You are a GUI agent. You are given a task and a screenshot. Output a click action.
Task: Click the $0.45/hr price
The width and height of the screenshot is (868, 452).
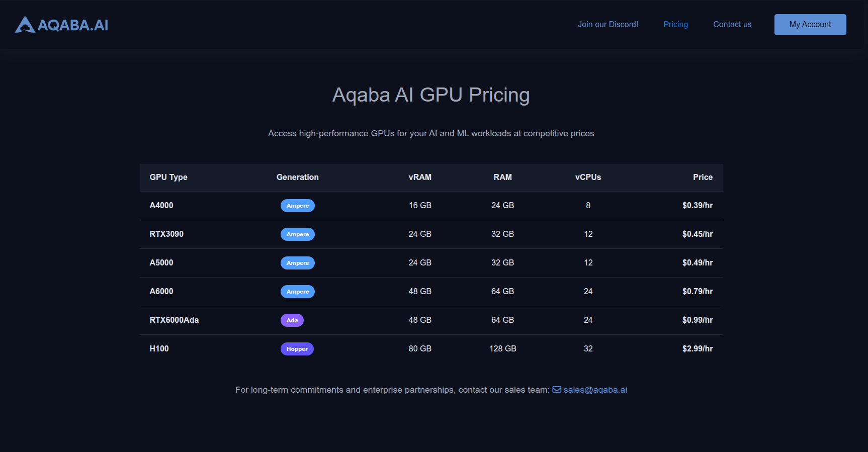point(698,234)
